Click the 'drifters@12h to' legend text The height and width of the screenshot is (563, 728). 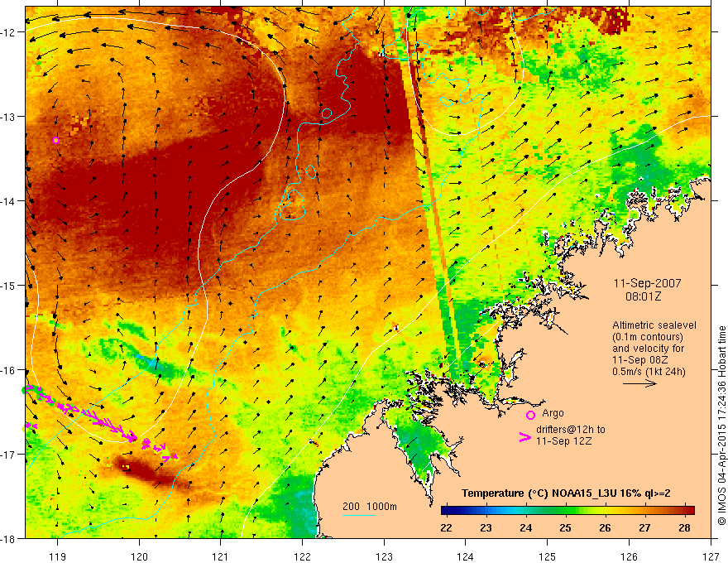point(571,430)
